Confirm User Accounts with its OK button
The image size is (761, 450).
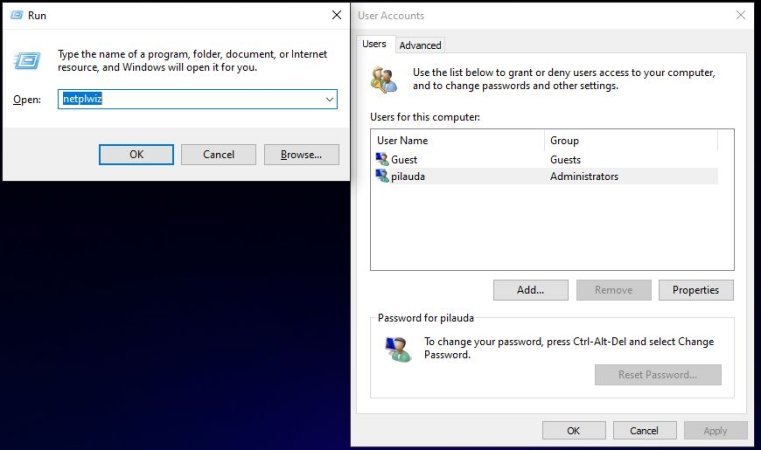click(x=573, y=430)
